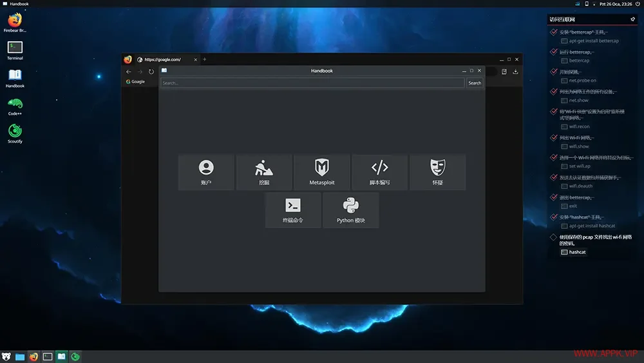The image size is (644, 363).
Task: Click the 'bettercap' command under 运行 bettercap
Action: click(575, 61)
